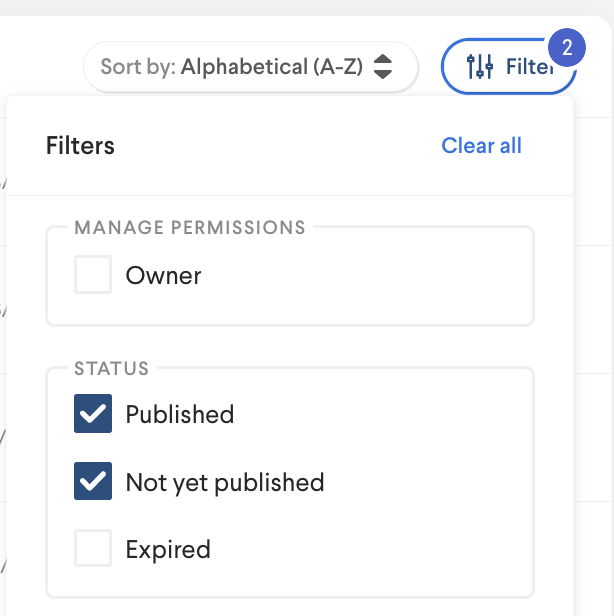Click the Clear all link

[481, 146]
